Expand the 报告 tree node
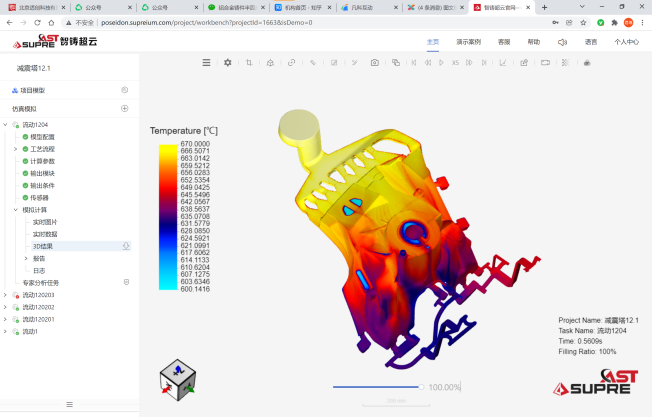652x417 pixels. click(x=26, y=258)
